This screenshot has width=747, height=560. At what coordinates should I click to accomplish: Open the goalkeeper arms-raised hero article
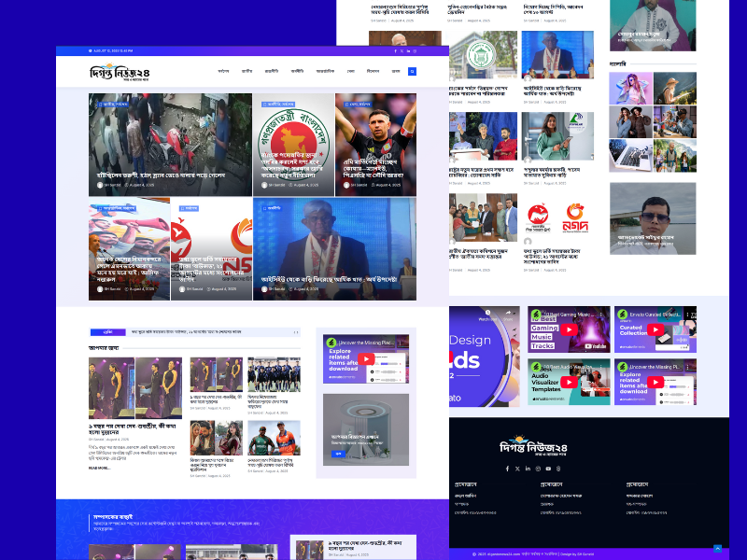[376, 145]
